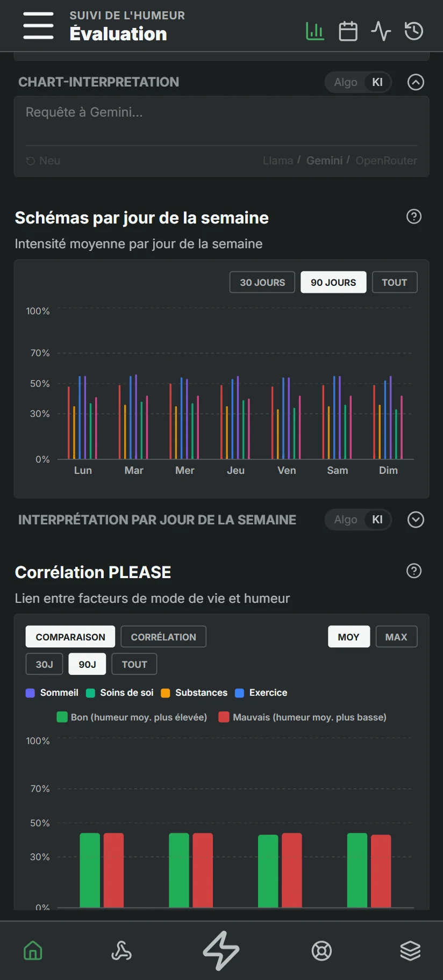Open the hamburger menu
Screen dimensions: 443x980
point(38,26)
